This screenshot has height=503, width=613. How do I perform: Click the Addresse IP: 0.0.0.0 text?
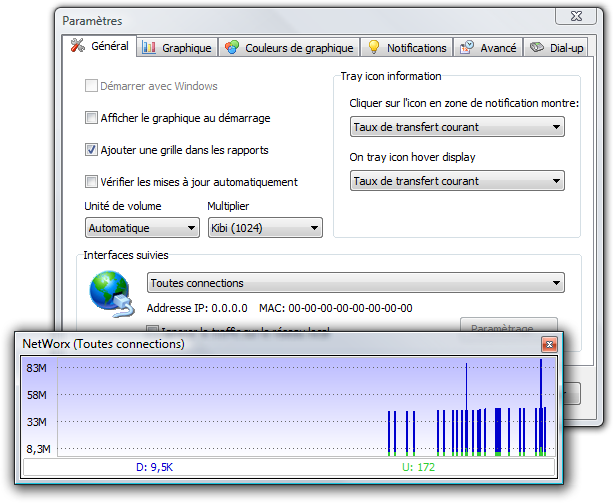[x=197, y=308]
